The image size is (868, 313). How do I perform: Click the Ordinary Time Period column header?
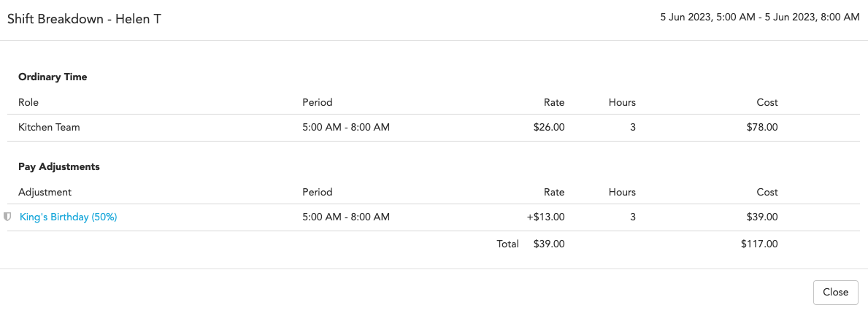click(318, 102)
